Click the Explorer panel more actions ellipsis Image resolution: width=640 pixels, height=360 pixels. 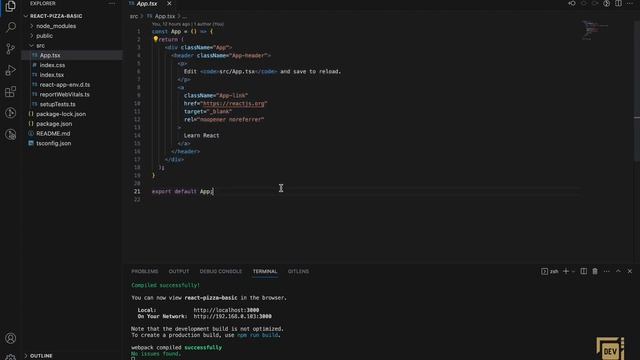(112, 3)
